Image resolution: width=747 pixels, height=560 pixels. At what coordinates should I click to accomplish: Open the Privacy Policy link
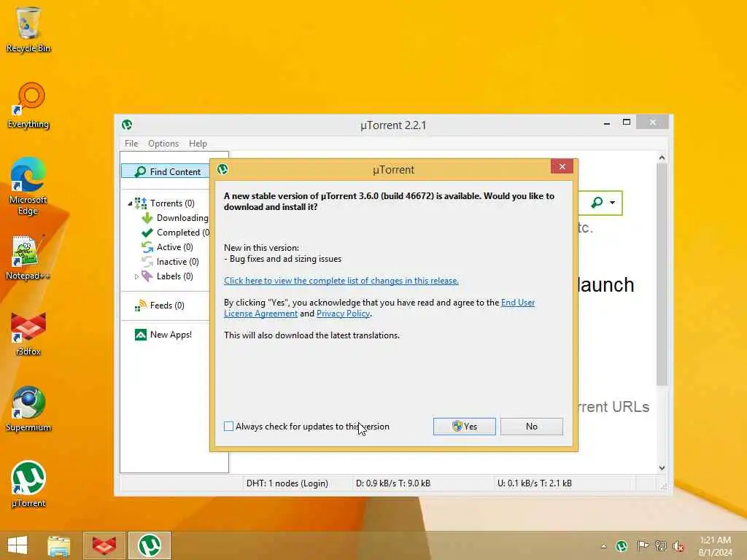tap(343, 314)
